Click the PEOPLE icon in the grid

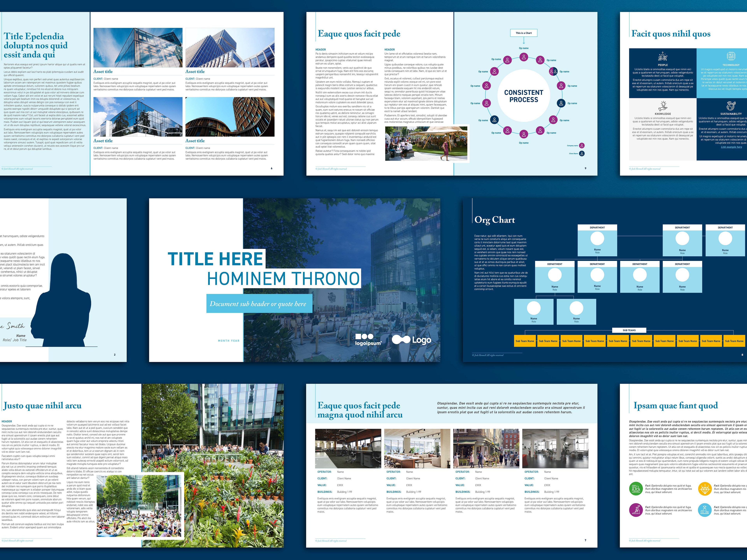pos(663,56)
